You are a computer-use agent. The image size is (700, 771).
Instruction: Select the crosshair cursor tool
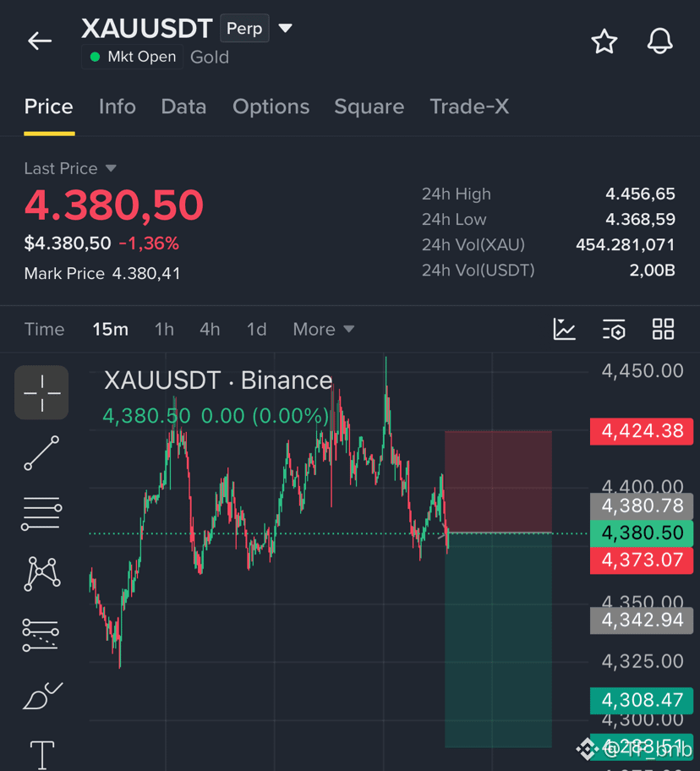click(41, 392)
